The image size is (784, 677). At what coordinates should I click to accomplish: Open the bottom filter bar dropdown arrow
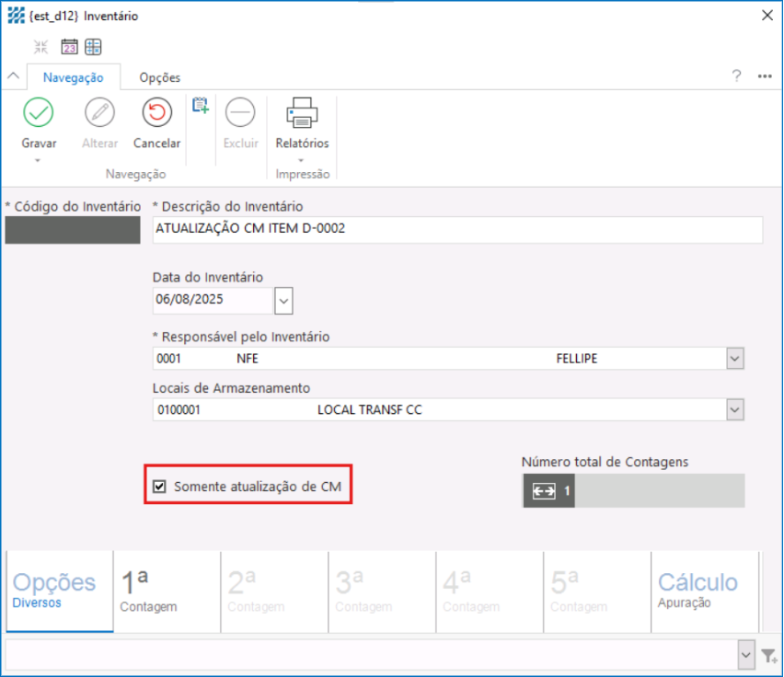tap(745, 655)
